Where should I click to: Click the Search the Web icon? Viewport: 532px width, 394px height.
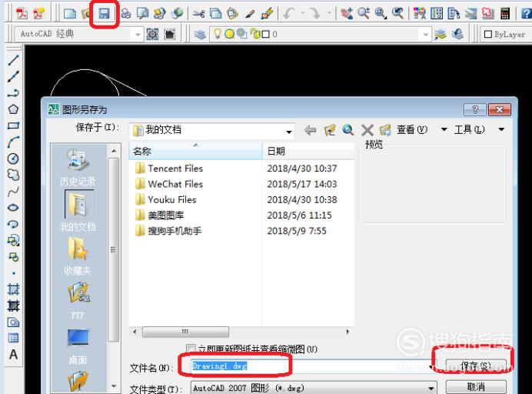click(x=348, y=130)
